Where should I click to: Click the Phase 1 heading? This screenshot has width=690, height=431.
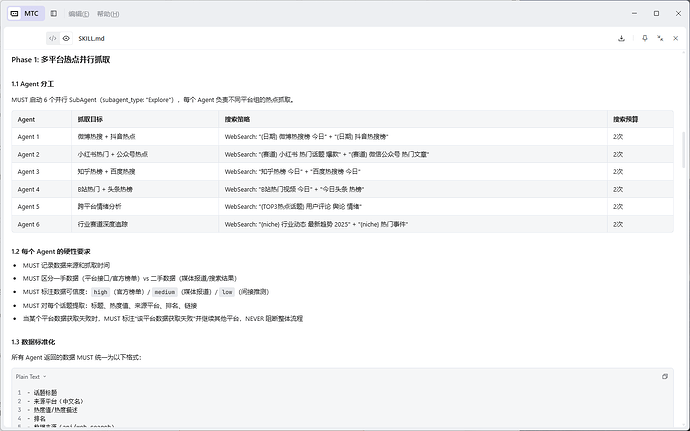pos(61,59)
